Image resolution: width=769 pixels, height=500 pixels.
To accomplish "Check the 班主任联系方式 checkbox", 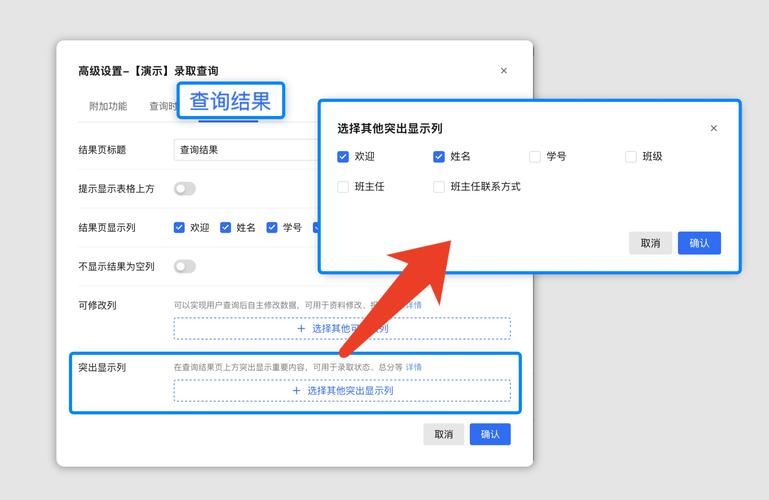I will (439, 187).
